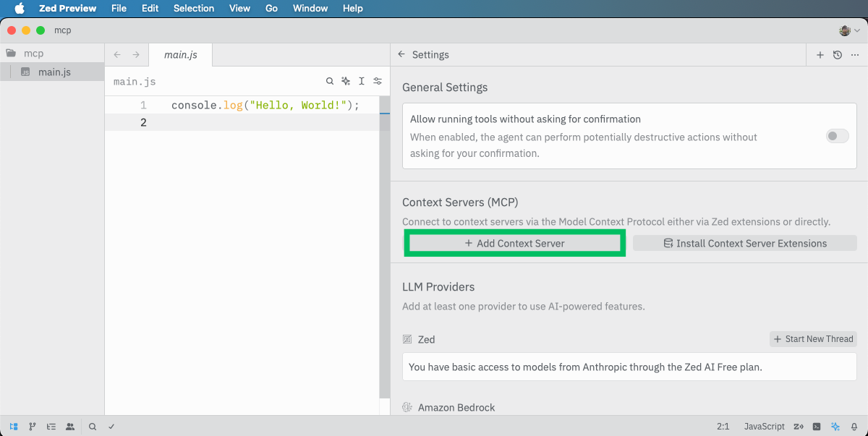This screenshot has height=436, width=868.
Task: Change language mode by clicking JavaScript
Action: click(764, 427)
